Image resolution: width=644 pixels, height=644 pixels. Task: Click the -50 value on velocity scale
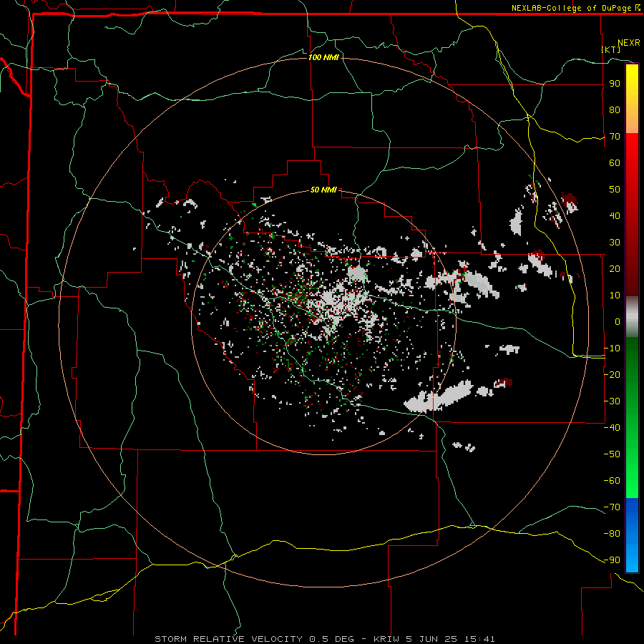[612, 454]
